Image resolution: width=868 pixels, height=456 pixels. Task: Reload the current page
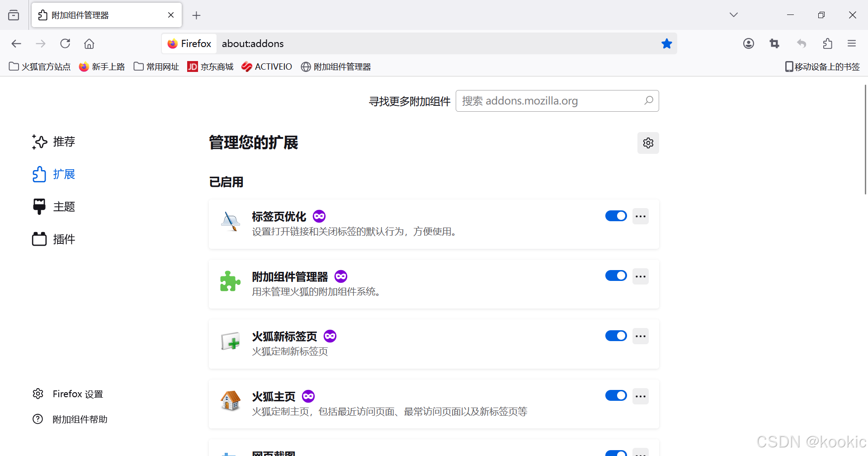coord(65,43)
